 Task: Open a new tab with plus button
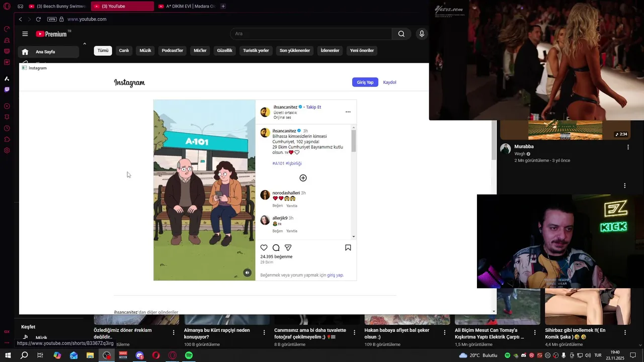click(223, 6)
